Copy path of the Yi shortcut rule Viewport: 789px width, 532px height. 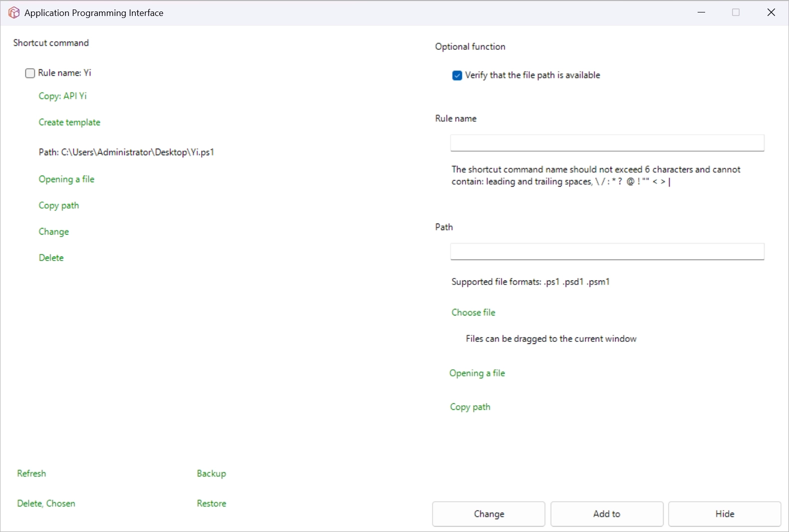tap(59, 206)
